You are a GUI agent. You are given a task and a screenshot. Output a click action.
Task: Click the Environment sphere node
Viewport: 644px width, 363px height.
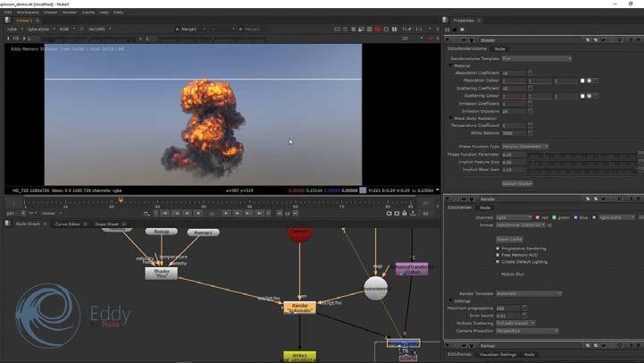point(376,288)
